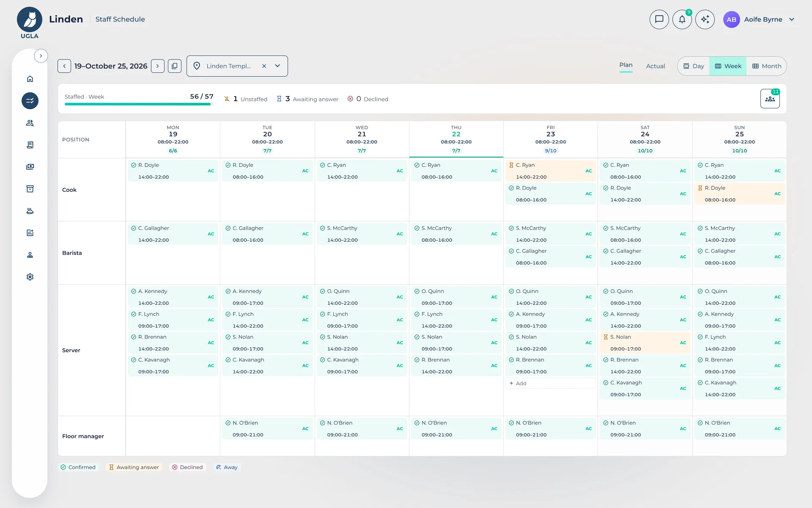
Task: Expand the collapsed sidebar
Action: point(41,56)
